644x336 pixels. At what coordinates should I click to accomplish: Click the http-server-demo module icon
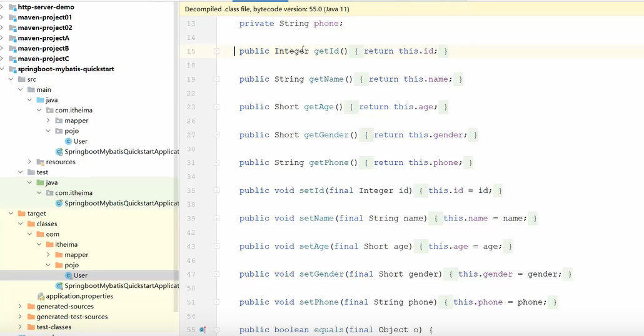click(x=13, y=7)
